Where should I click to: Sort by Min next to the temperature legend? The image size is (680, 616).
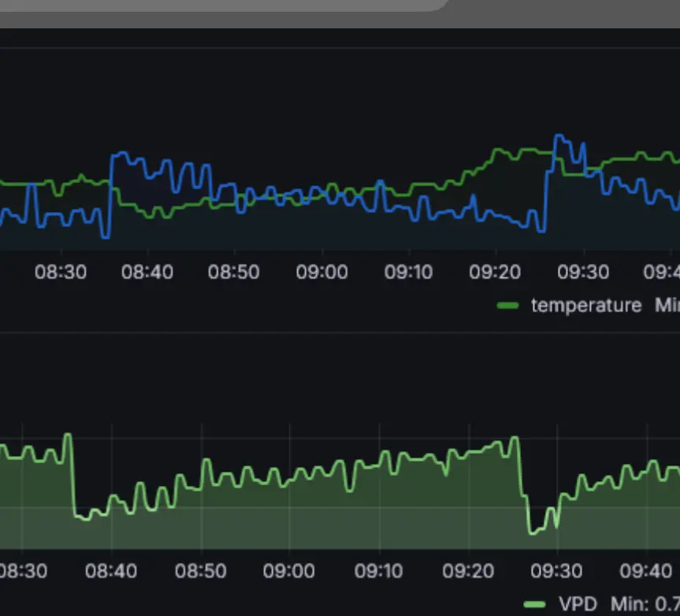pyautogui.click(x=667, y=306)
